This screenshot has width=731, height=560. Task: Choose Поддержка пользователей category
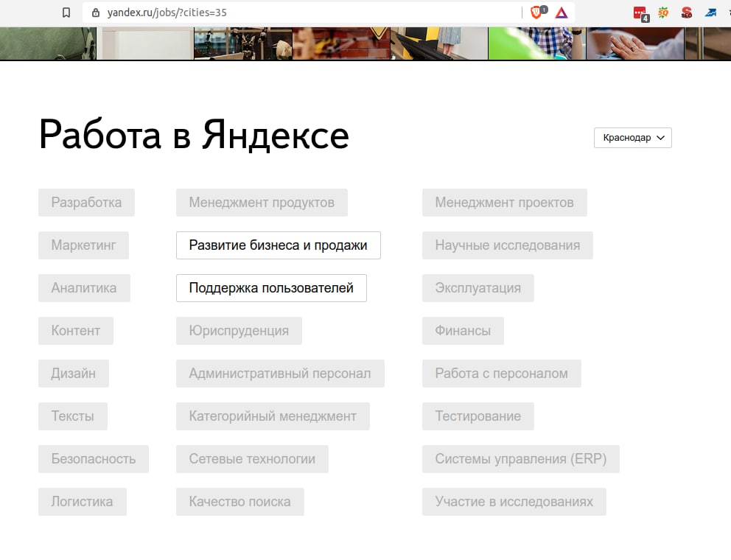coord(271,288)
